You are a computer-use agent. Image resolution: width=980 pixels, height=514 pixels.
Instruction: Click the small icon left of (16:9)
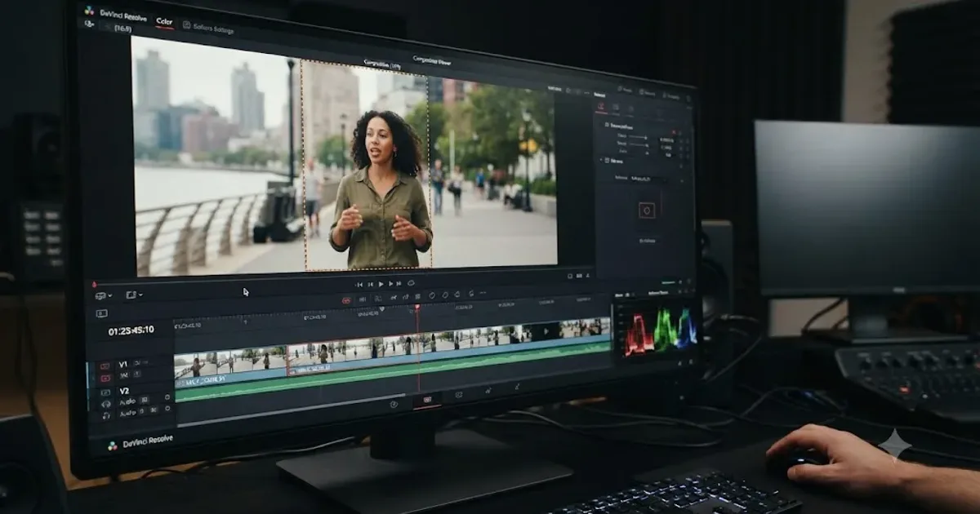(89, 24)
